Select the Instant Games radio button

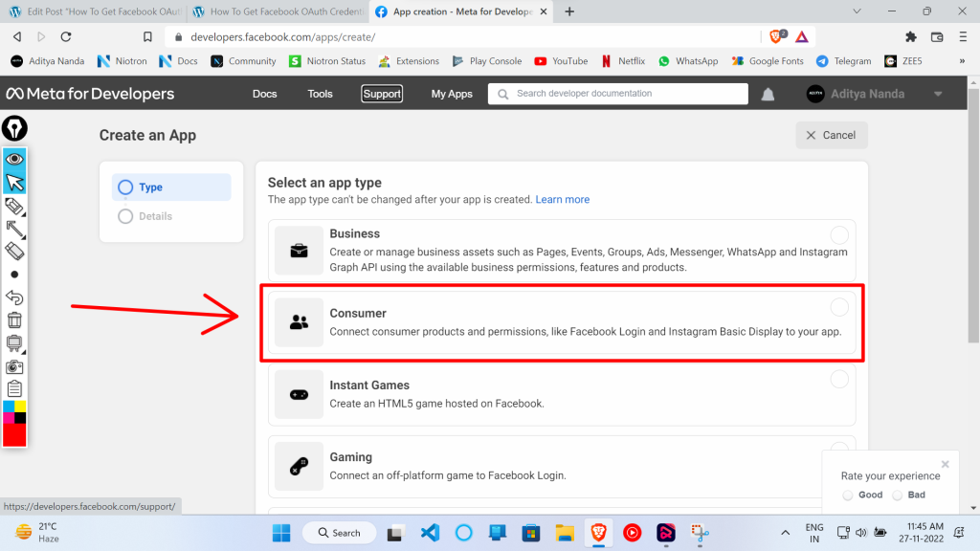click(x=839, y=379)
